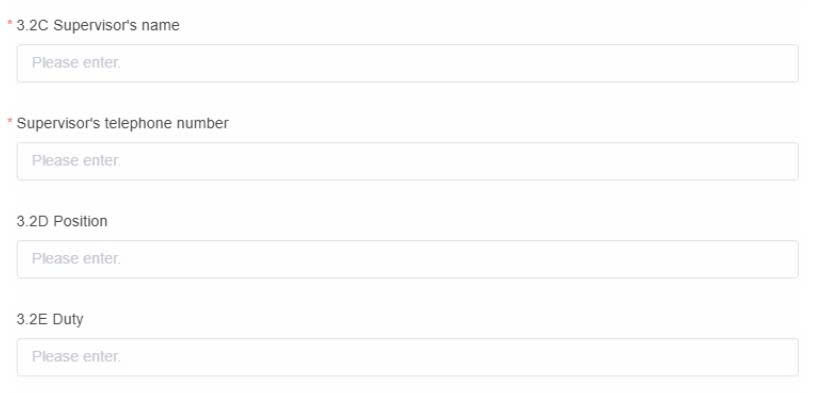
Task: Click "Please enter." placeholder under telephone number
Action: coord(76,161)
